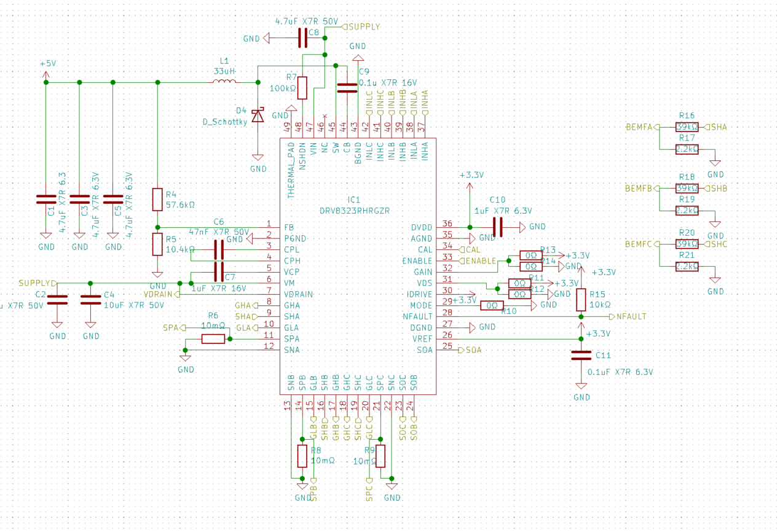
Task: Click the DRV8323RHRGZR part name text
Action: [x=355, y=210]
